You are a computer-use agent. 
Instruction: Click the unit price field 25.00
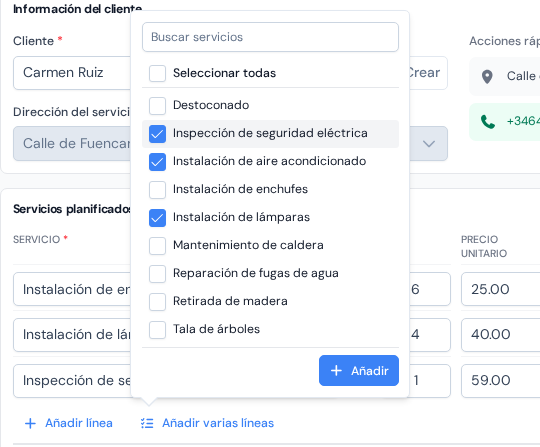501,289
